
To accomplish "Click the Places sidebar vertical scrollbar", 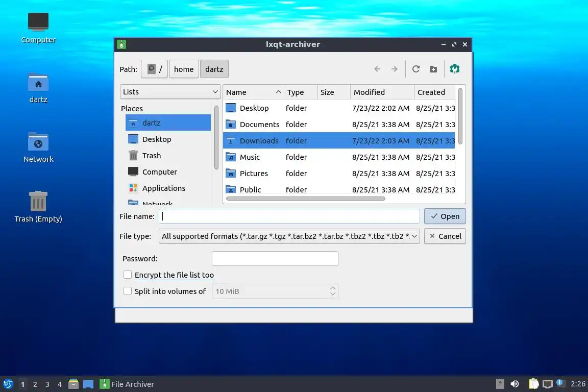I will pos(216,137).
